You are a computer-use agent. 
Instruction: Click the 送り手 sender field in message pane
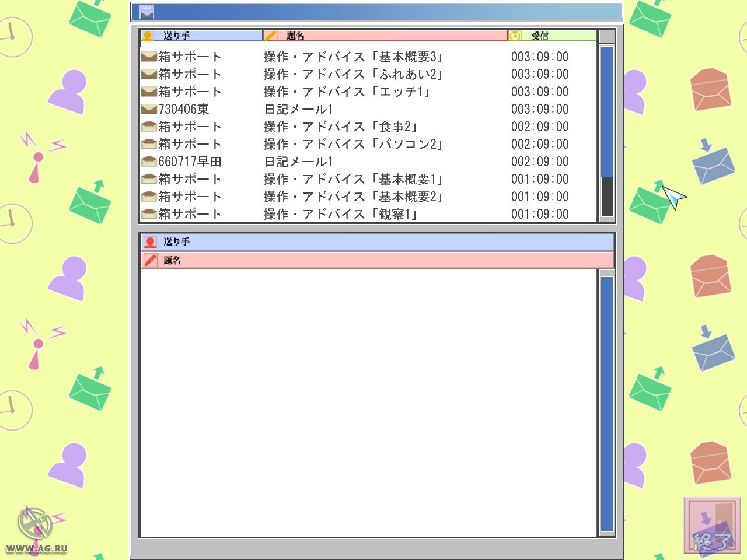(x=378, y=242)
